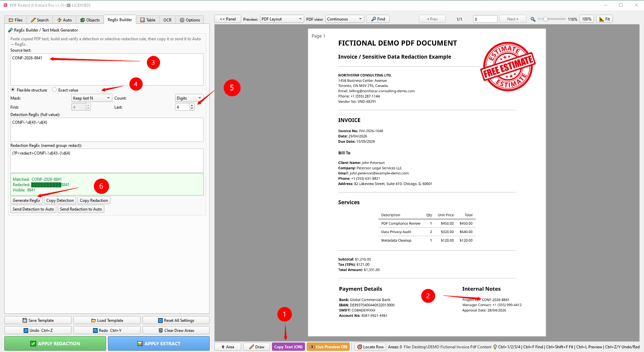Click the Metadata Cleanup service row

click(x=427, y=240)
